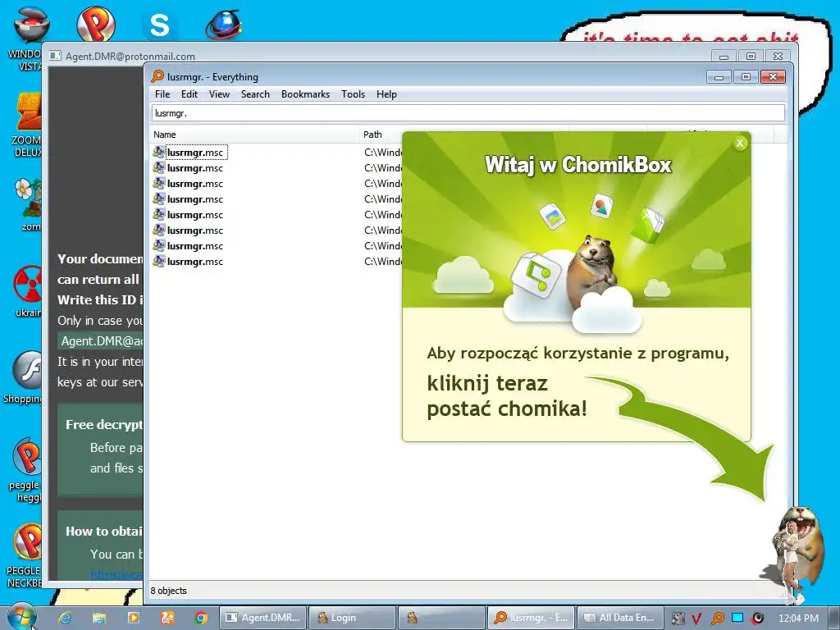Close the Everything window
The width and height of the screenshot is (840, 630).
tap(773, 76)
